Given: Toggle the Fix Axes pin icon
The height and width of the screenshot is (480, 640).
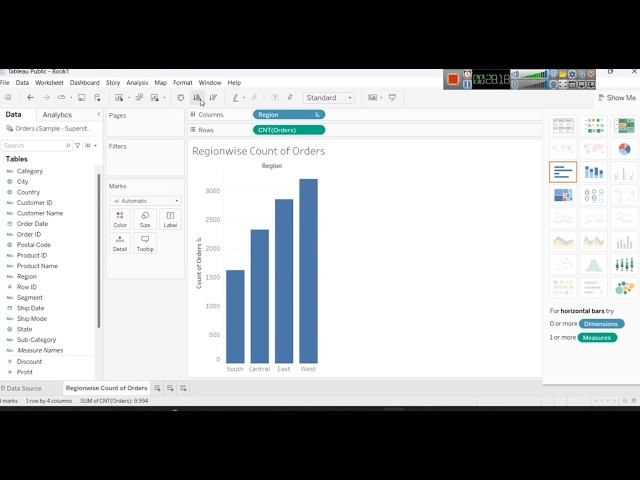Looking at the screenshot, I should click(290, 98).
